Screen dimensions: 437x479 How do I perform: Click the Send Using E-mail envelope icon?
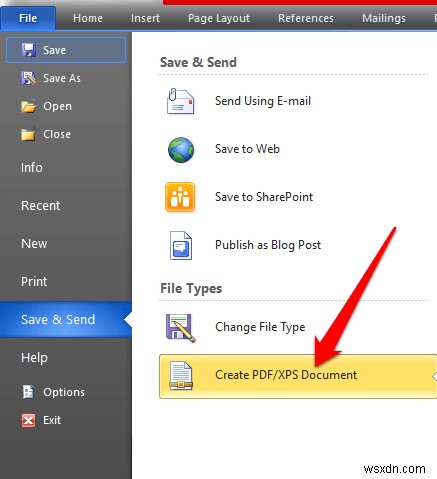(180, 101)
